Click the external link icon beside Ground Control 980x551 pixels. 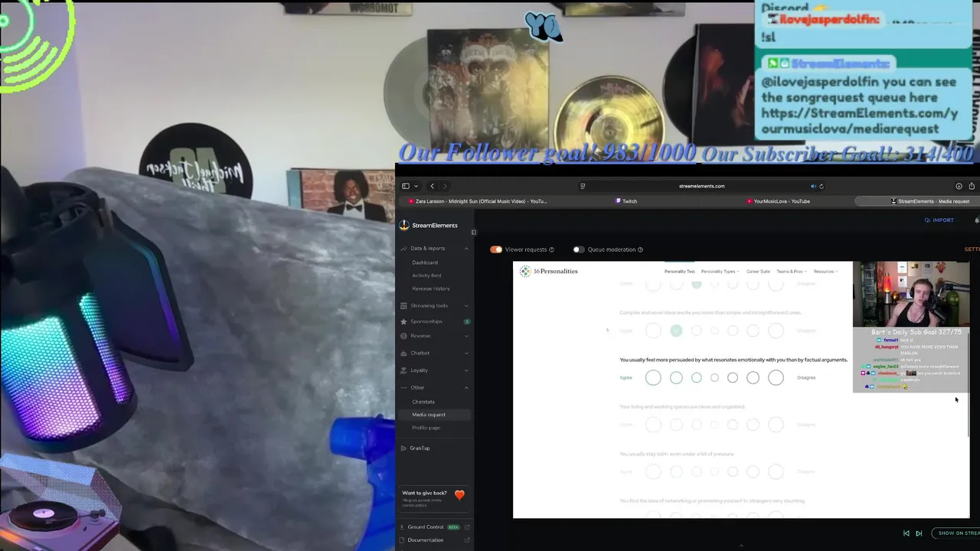click(467, 527)
